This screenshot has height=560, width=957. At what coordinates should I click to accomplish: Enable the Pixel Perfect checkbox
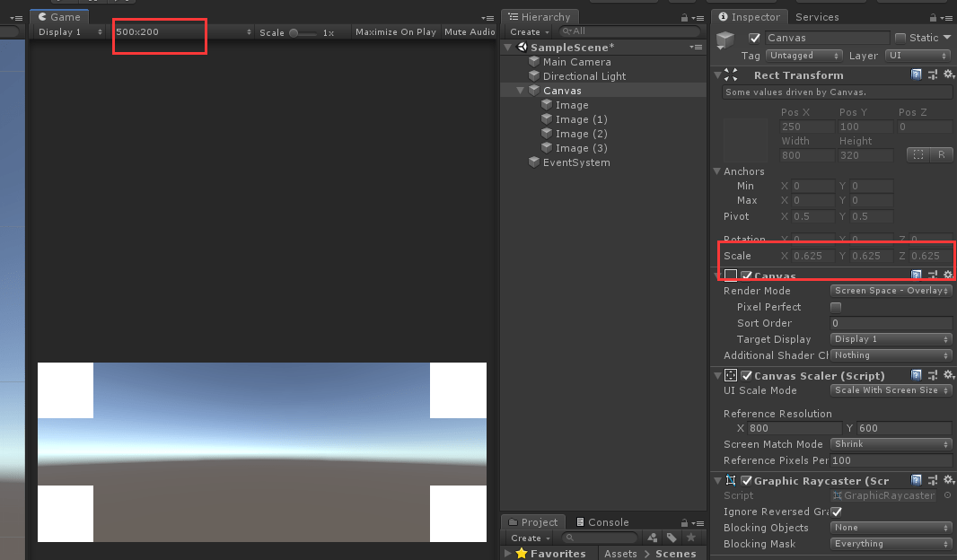click(836, 307)
